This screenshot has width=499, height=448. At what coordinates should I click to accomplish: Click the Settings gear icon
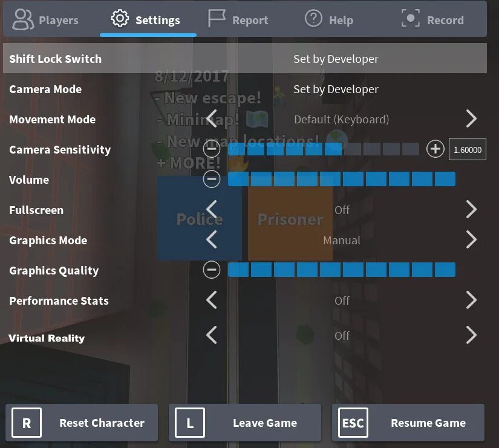(x=120, y=18)
